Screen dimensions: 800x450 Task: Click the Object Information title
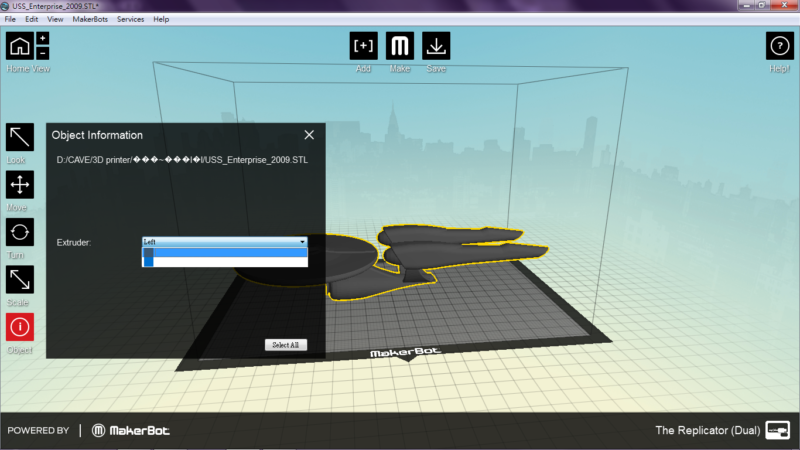pyautogui.click(x=97, y=135)
